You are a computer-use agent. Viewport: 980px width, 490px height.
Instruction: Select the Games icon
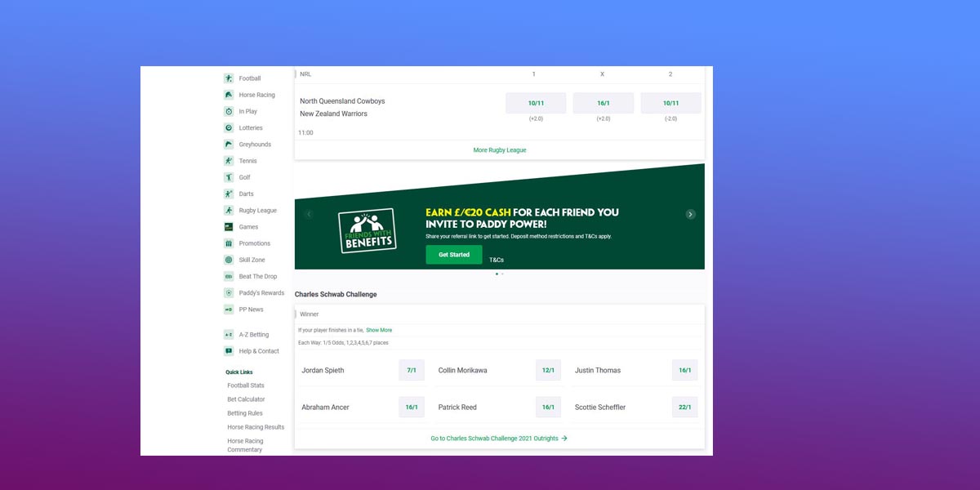229,227
